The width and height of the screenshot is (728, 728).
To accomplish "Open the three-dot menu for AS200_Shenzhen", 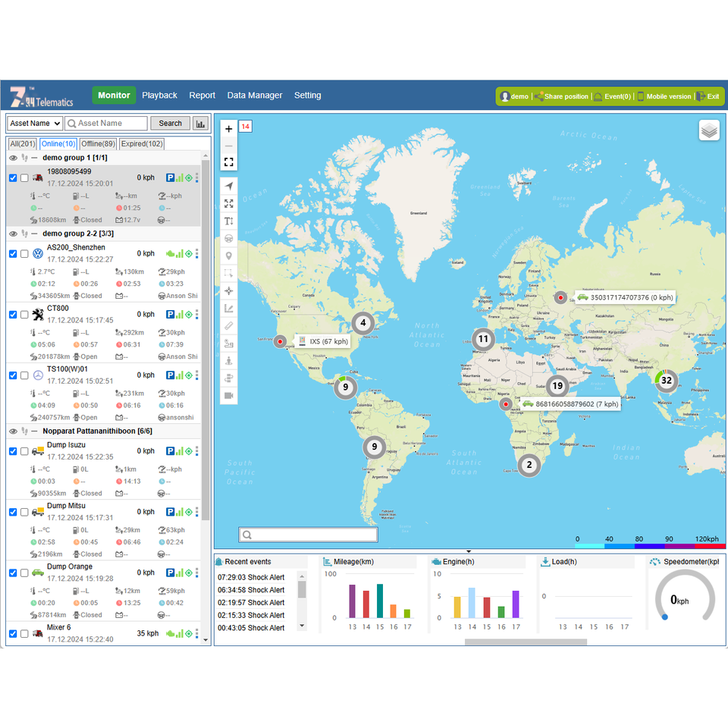I will pos(197,253).
